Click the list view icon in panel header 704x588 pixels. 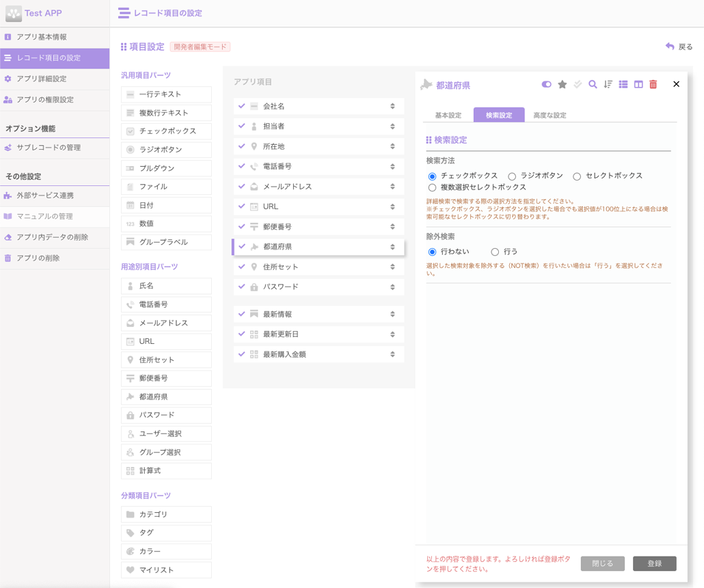point(623,85)
